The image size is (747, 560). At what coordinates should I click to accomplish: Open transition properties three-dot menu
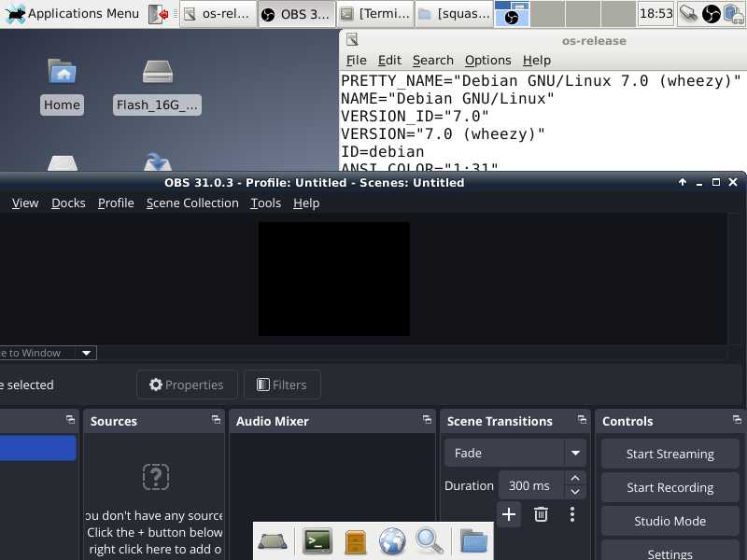(572, 514)
